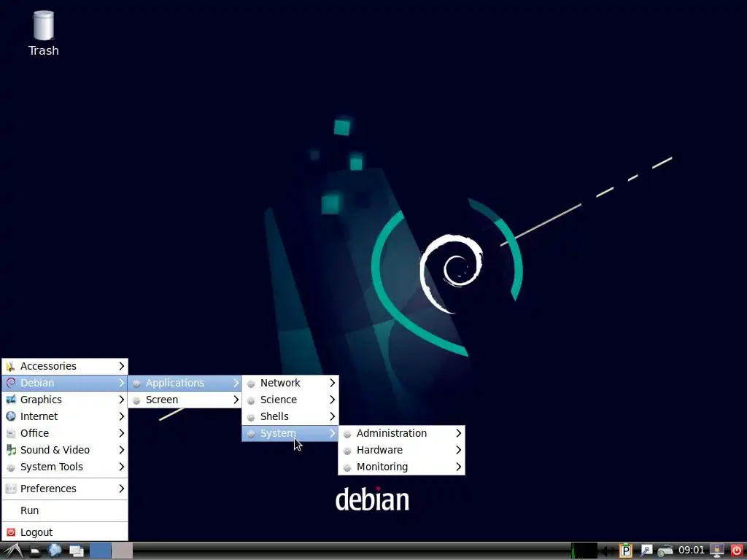Open the Shells submenu
The image size is (747, 560).
pos(290,416)
